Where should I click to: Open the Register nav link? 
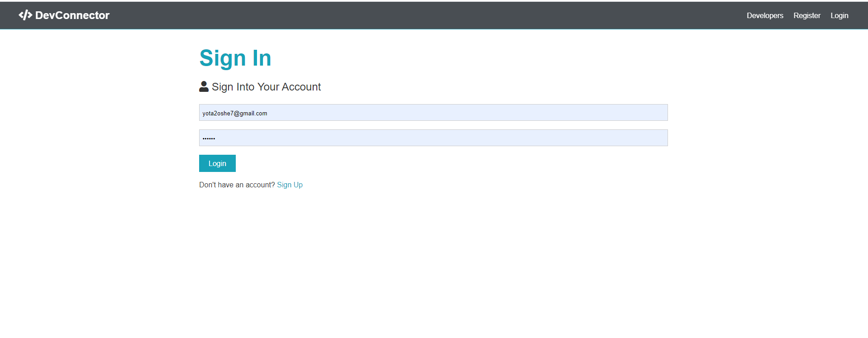click(807, 15)
